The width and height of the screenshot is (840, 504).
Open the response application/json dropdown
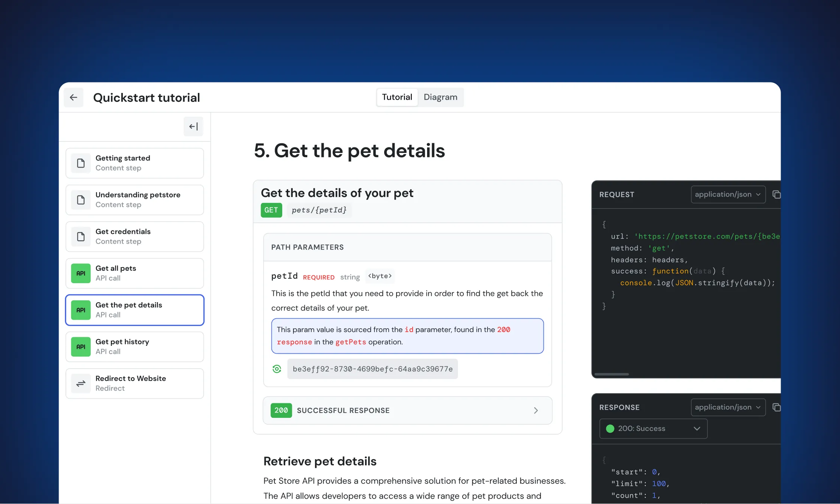pos(728,407)
